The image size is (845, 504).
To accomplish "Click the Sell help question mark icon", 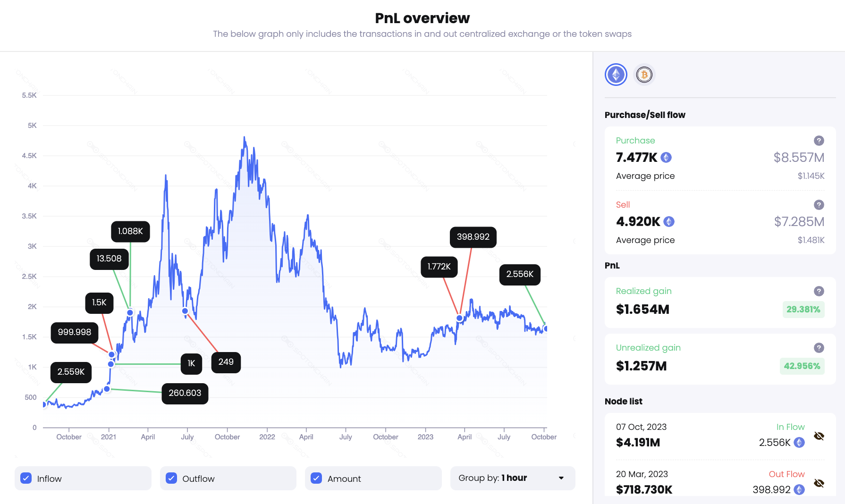I will pos(819,205).
